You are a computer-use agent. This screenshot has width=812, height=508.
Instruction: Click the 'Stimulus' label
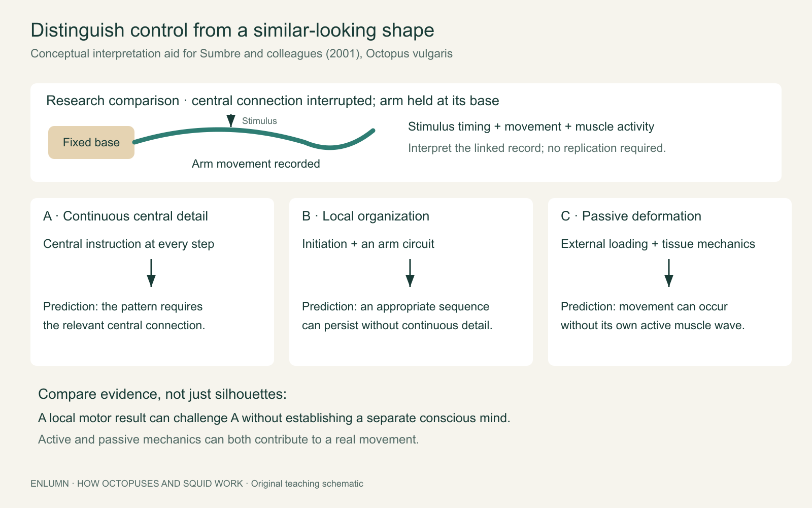pyautogui.click(x=259, y=121)
